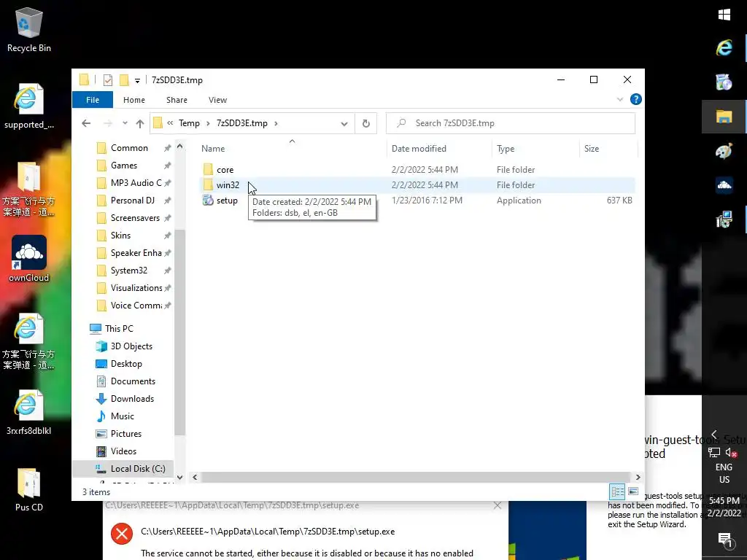This screenshot has height=560, width=747.
Task: Open the Pus CD desktop folder
Action: click(28, 489)
